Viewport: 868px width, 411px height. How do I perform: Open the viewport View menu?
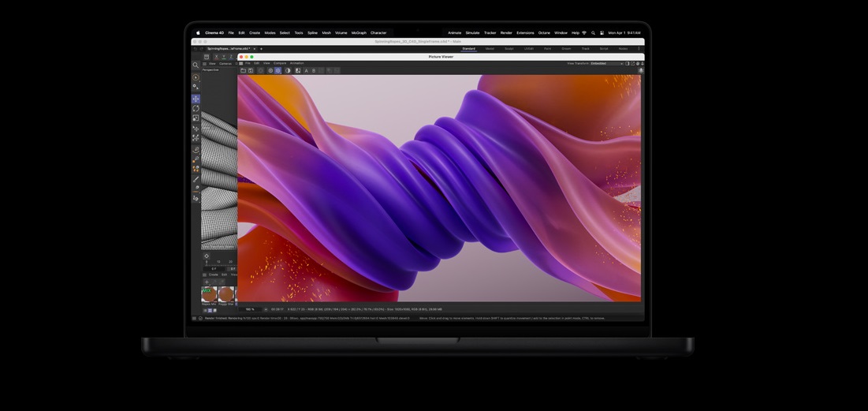click(212, 64)
